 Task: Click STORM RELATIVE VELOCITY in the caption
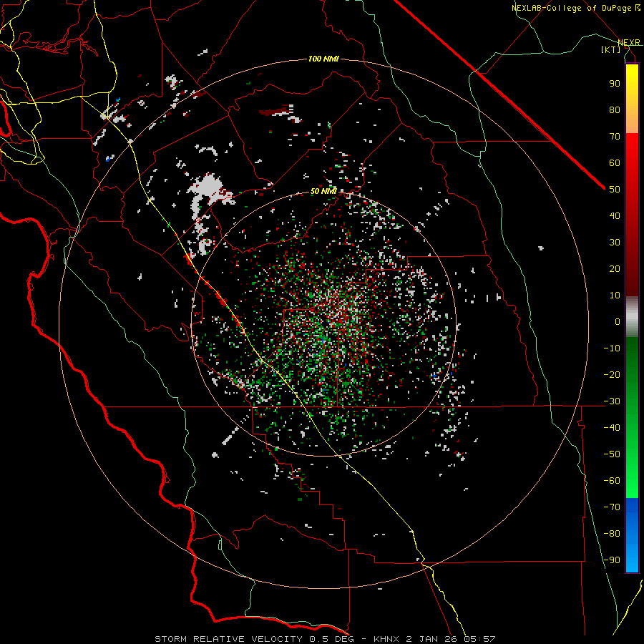228,639
